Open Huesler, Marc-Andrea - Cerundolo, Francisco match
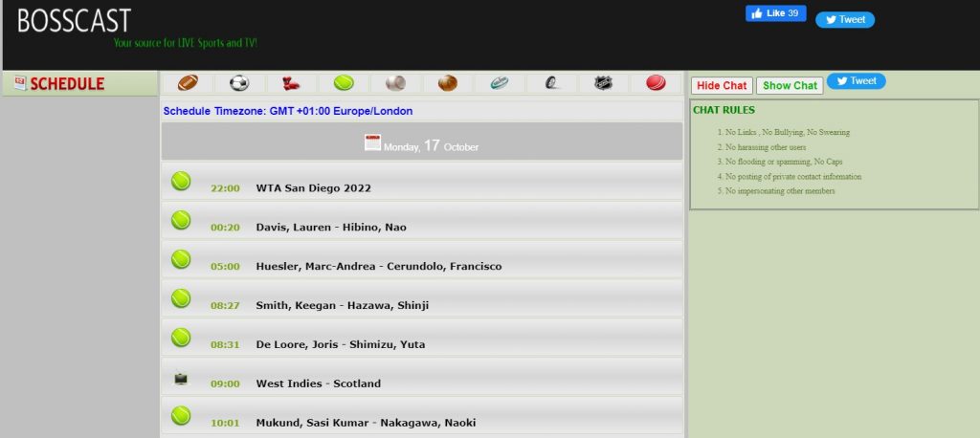The height and width of the screenshot is (438, 980). tap(379, 266)
